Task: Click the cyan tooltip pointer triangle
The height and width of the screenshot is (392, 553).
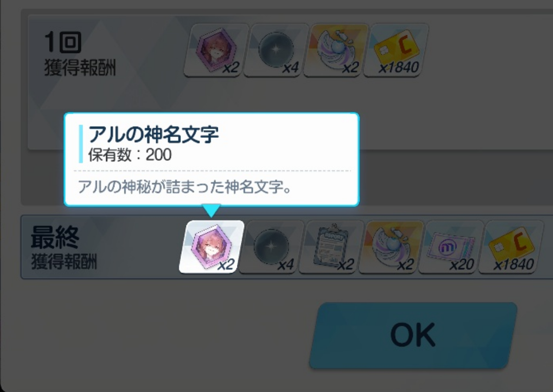Action: (211, 212)
